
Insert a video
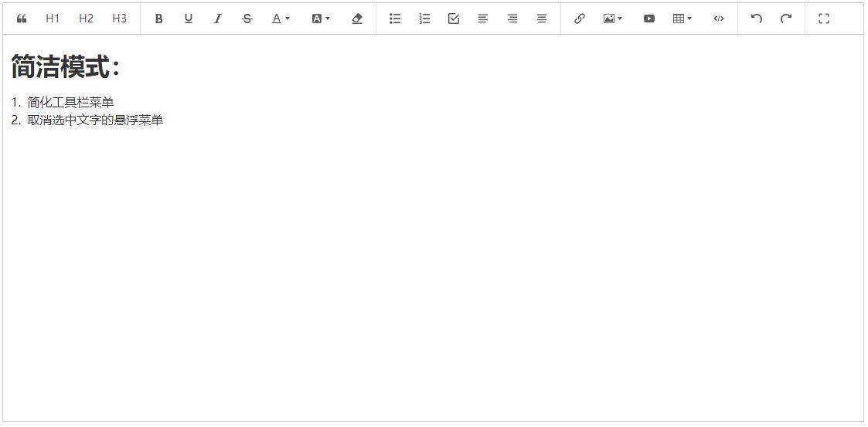point(648,19)
